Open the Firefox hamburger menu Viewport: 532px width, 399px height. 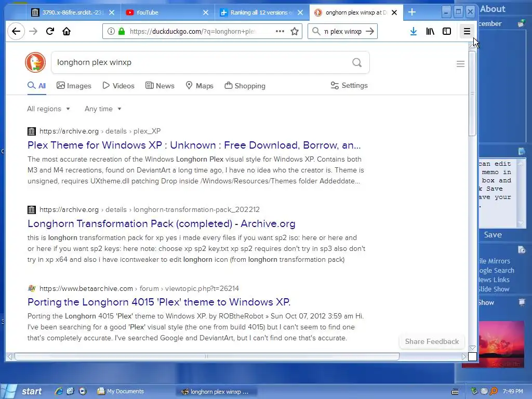click(x=467, y=31)
